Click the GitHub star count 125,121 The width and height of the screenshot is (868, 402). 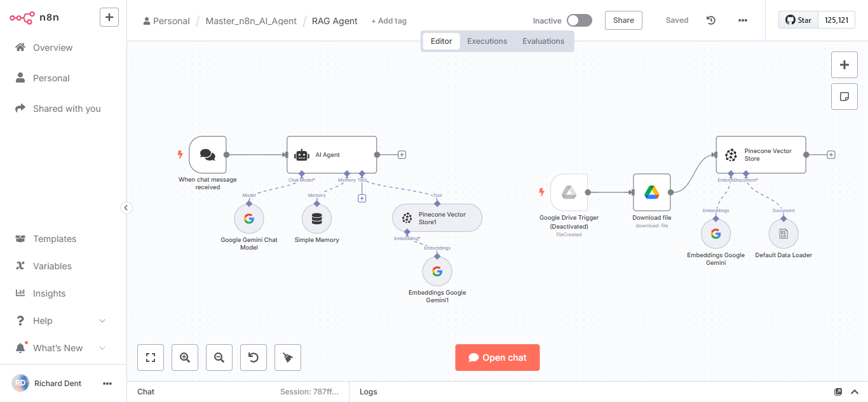(836, 20)
